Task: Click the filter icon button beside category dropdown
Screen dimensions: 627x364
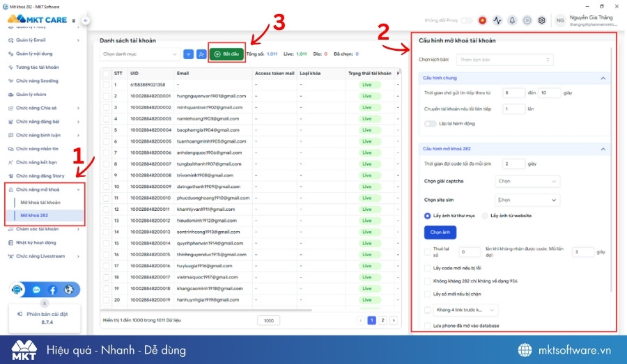Action: pos(188,54)
